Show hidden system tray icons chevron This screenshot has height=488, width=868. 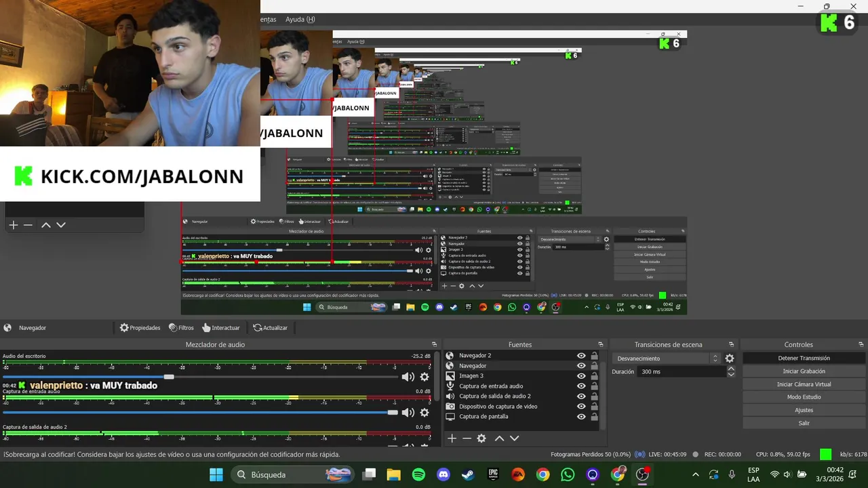pos(695,474)
